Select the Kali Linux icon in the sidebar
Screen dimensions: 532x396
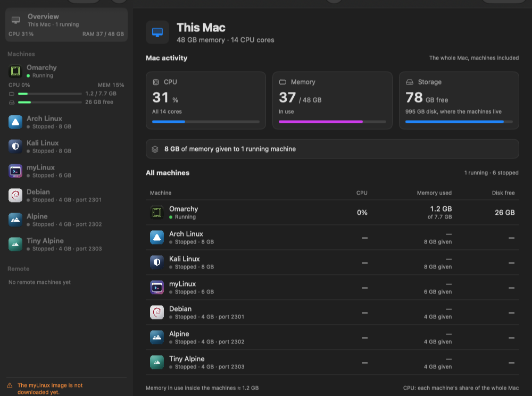point(15,147)
